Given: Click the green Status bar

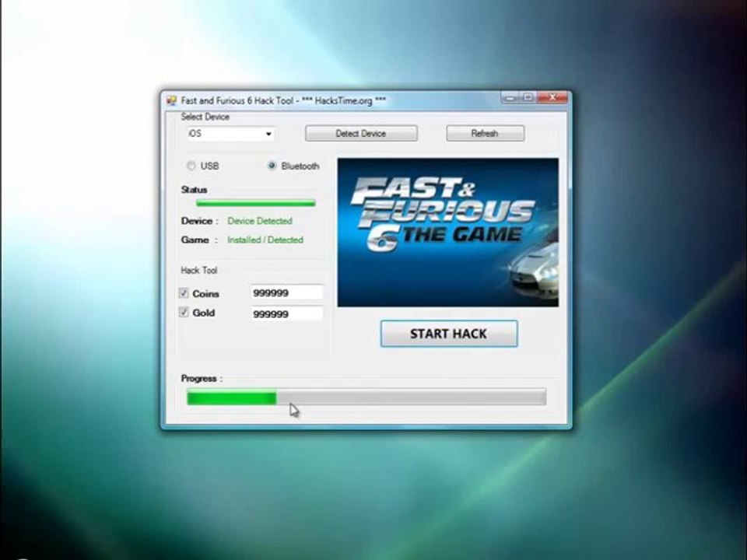Looking at the screenshot, I should click(256, 203).
